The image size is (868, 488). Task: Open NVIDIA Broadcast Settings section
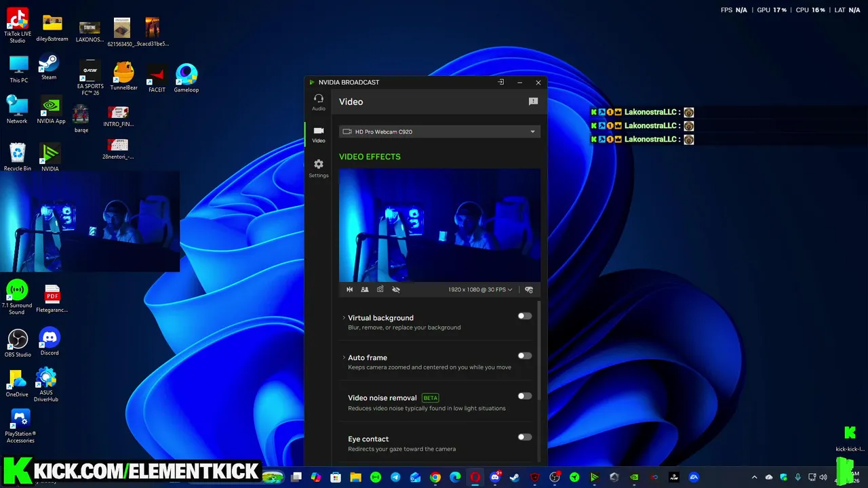point(319,168)
